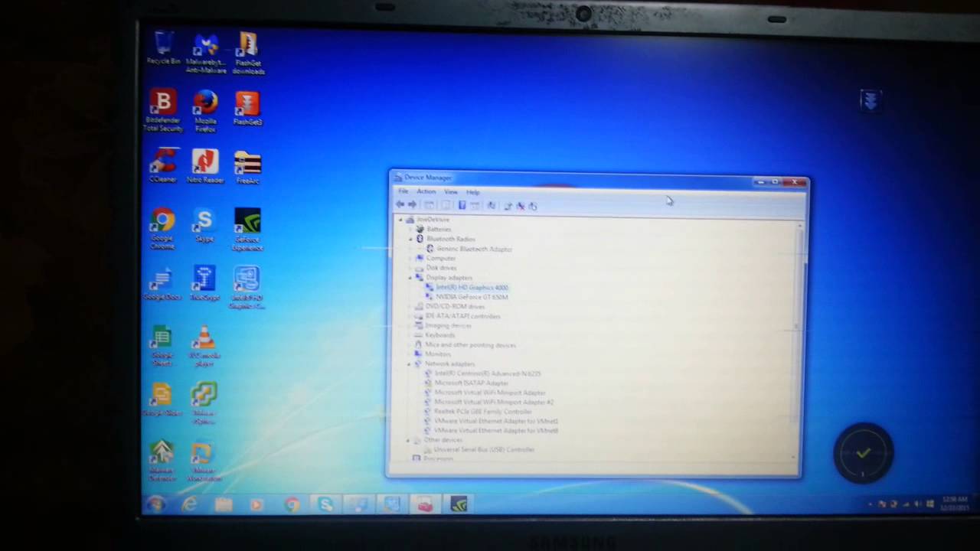The width and height of the screenshot is (980, 551).
Task: Launch GeForce Experience desktop shortcut
Action: point(247,229)
